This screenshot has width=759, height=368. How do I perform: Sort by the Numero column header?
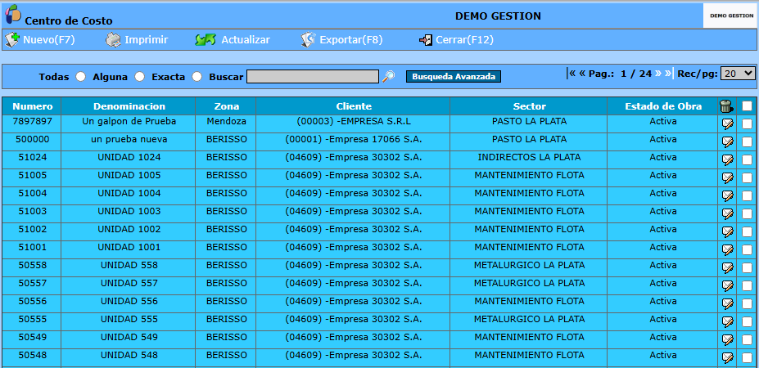32,107
